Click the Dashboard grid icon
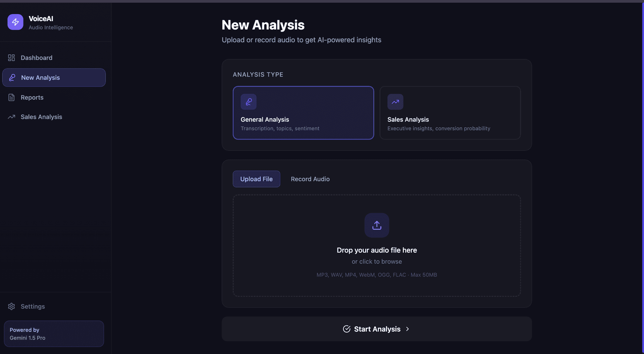This screenshot has height=354, width=644. pos(11,58)
